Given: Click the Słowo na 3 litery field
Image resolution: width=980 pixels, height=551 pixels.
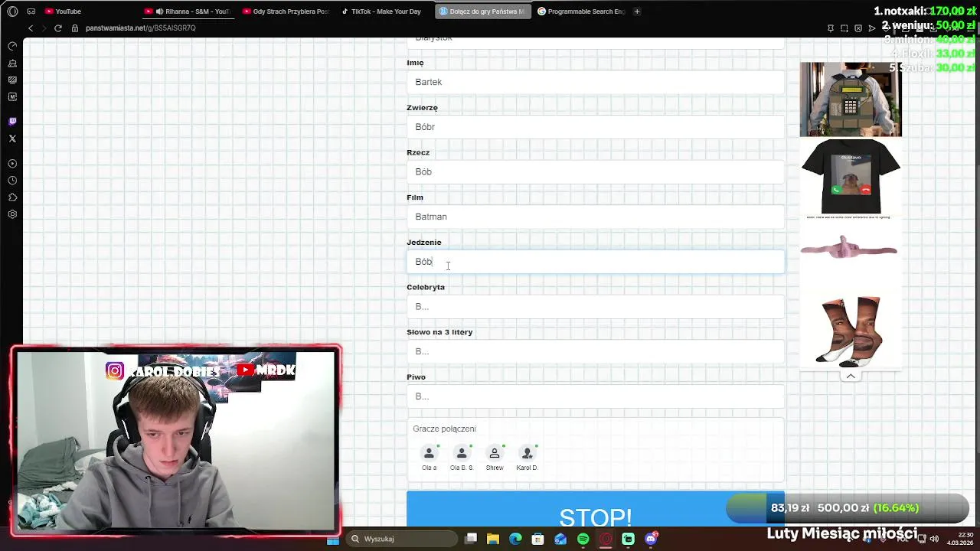Looking at the screenshot, I should click(596, 351).
